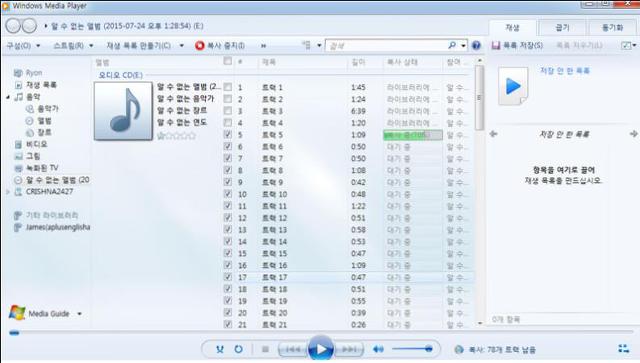Uncheck the box for 트랙 10
Viewport: 640px width, 363px height.
228,194
